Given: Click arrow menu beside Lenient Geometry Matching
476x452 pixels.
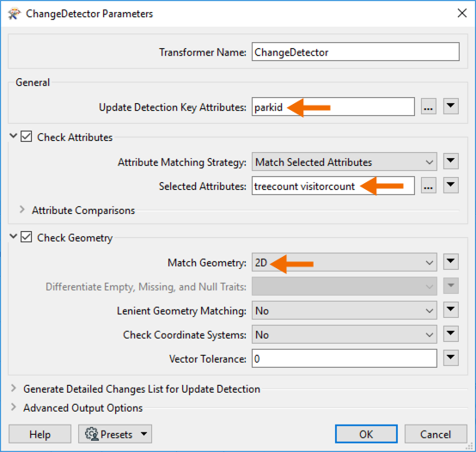Looking at the screenshot, I should [x=451, y=310].
